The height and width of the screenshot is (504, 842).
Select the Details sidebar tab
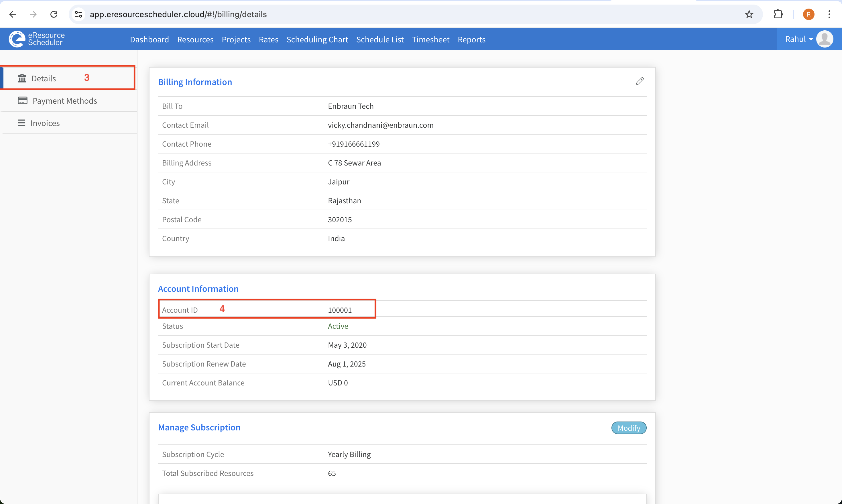click(69, 78)
